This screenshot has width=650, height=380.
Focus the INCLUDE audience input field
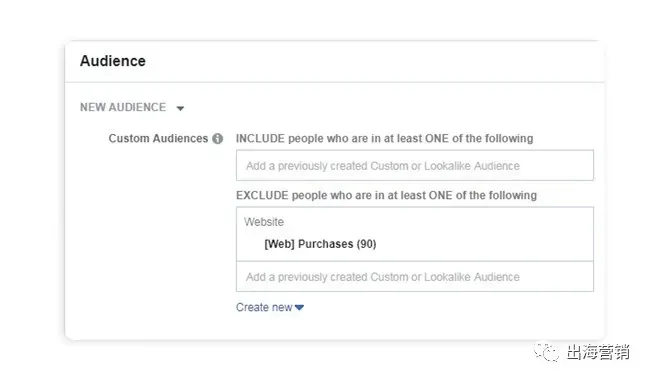point(415,165)
